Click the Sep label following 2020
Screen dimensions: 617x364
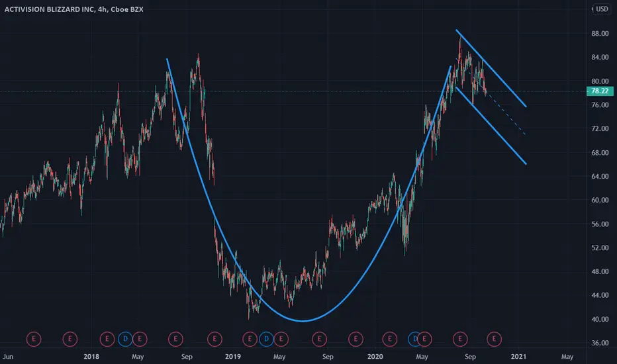[x=470, y=357]
